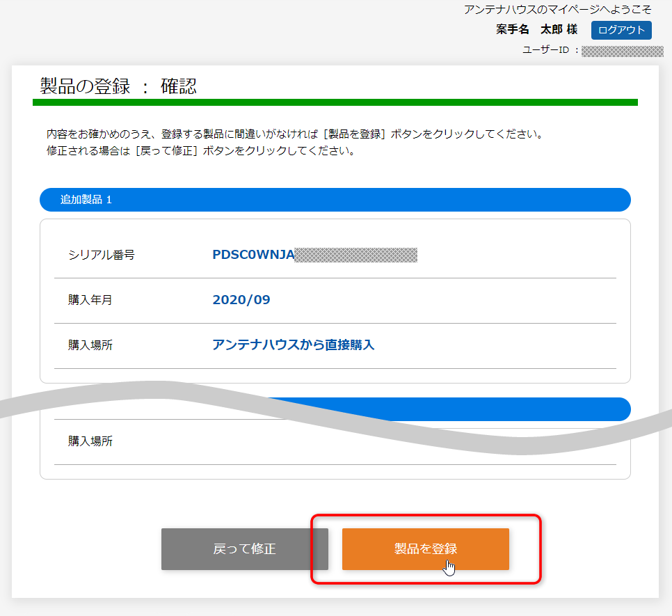Click the ログアウト button

pyautogui.click(x=621, y=30)
